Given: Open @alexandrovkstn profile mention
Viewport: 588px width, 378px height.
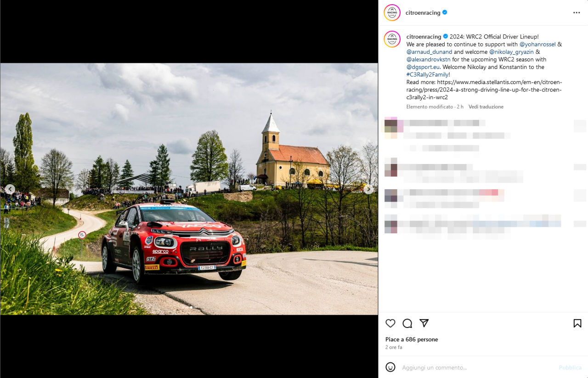Looking at the screenshot, I should (428, 59).
